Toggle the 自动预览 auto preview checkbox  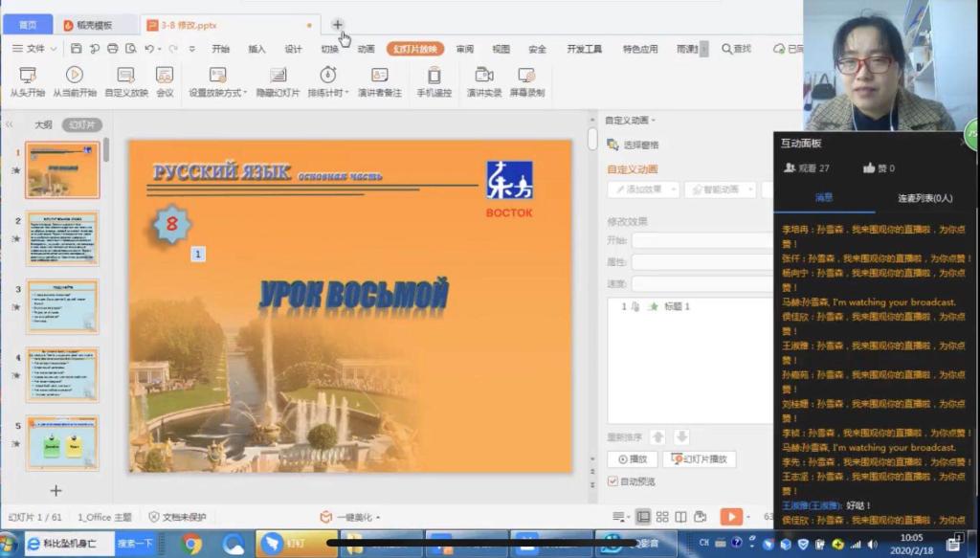(612, 481)
